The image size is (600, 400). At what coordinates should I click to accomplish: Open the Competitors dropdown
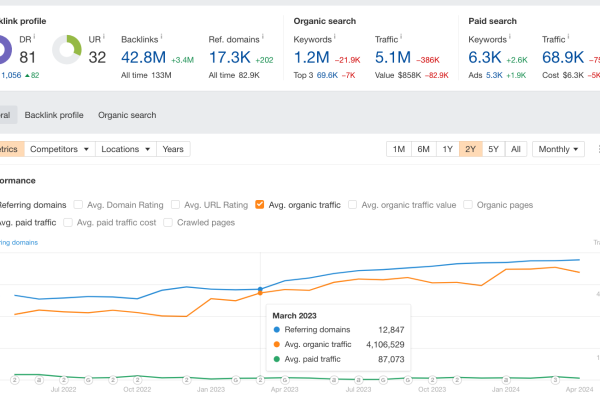60,149
